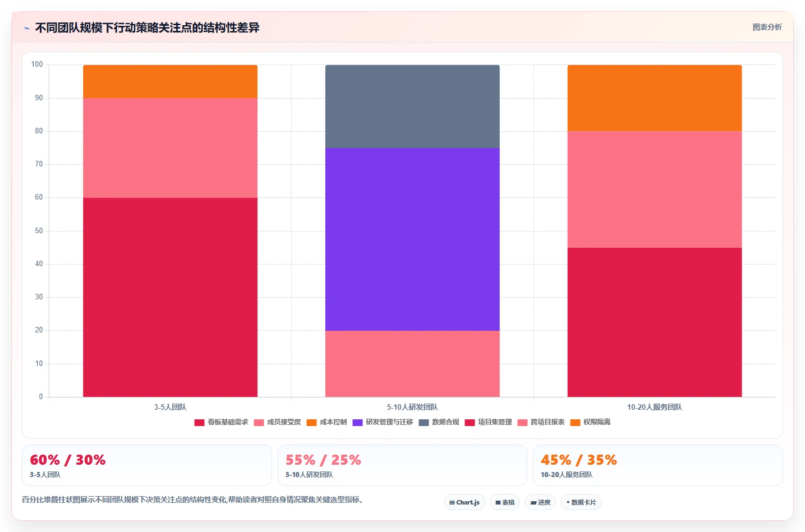Click the orange segment of 3-5人团队 bar
This screenshot has width=805, height=532.
[x=170, y=81]
